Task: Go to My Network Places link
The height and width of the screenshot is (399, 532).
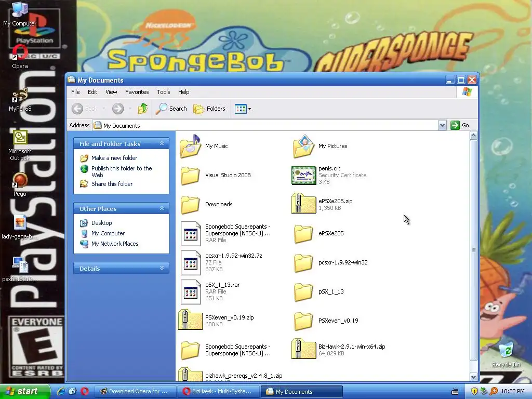Action: point(115,244)
